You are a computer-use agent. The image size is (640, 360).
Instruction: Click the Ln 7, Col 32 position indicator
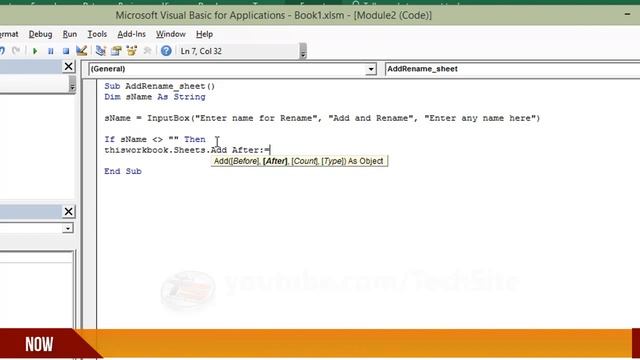(201, 51)
